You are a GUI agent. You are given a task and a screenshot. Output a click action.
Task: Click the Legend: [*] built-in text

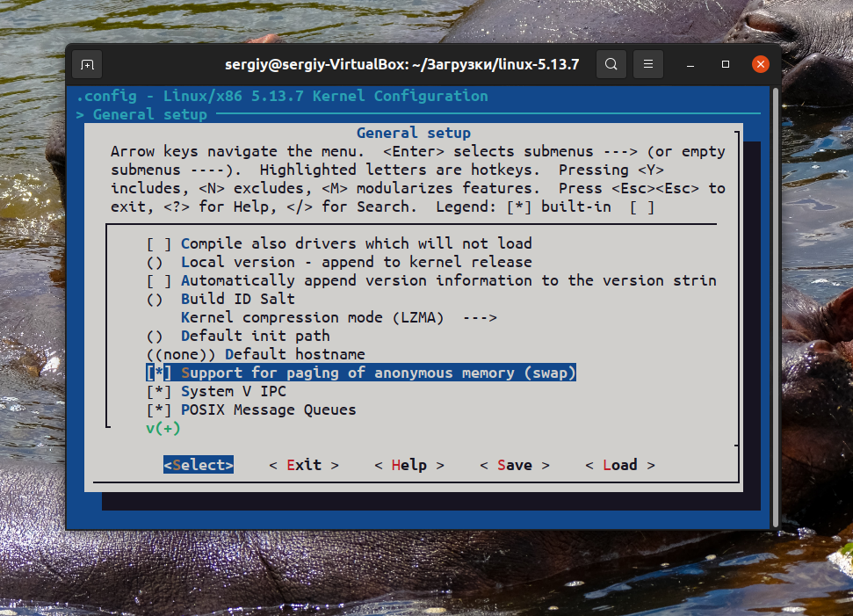[x=524, y=207]
